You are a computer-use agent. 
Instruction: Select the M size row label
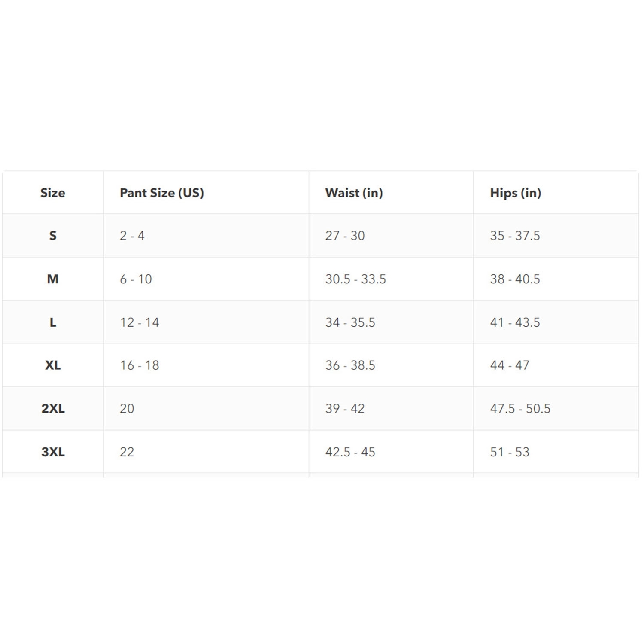point(53,279)
